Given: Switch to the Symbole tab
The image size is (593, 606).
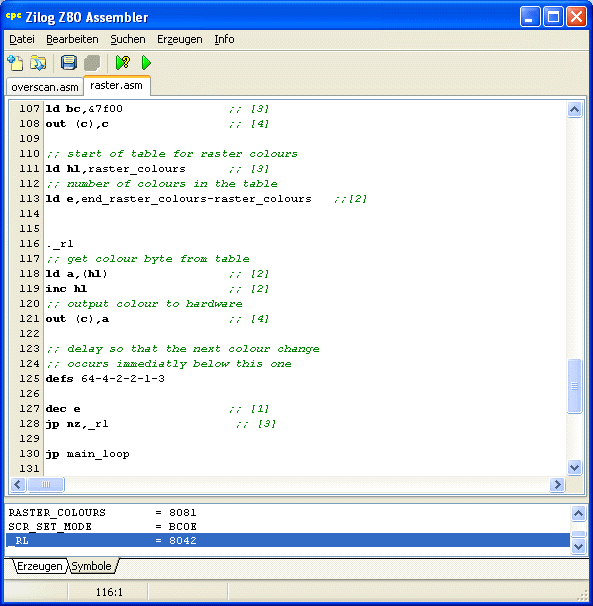Looking at the screenshot, I should tap(92, 566).
